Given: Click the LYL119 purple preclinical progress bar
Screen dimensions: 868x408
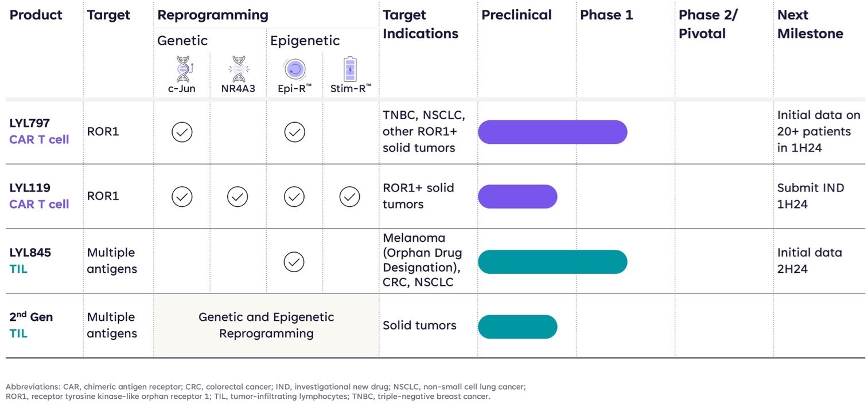Looking at the screenshot, I should [517, 197].
